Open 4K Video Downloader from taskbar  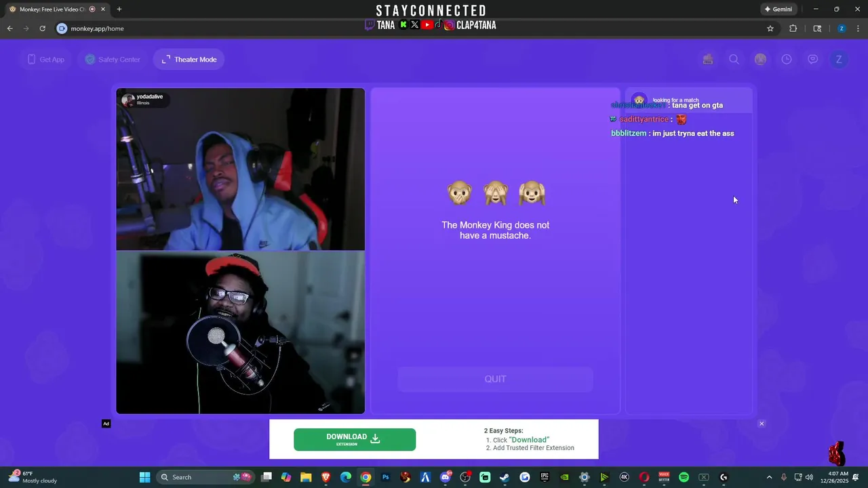coord(625,477)
